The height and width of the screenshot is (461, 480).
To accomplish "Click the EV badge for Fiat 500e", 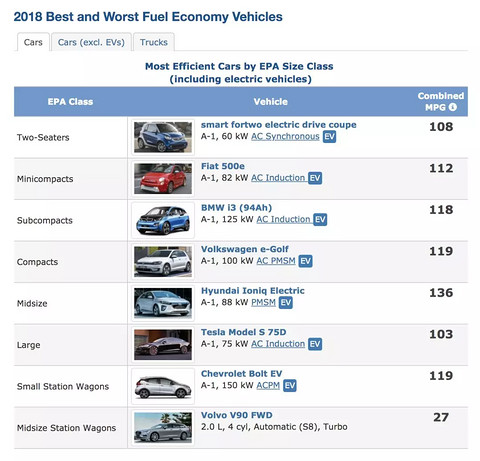I will [x=315, y=178].
